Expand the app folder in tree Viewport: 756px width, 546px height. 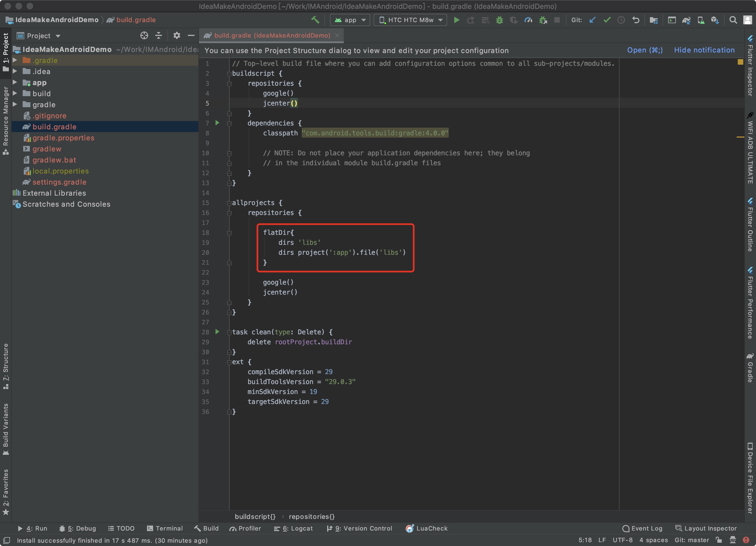pyautogui.click(x=15, y=82)
